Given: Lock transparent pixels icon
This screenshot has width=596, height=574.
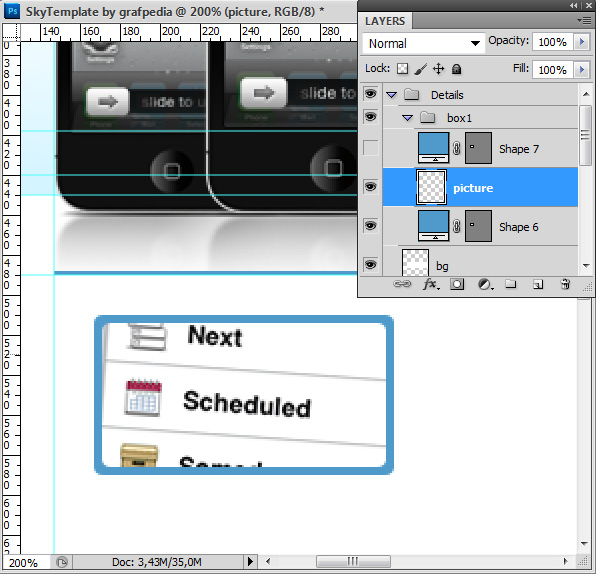Looking at the screenshot, I should 402,69.
